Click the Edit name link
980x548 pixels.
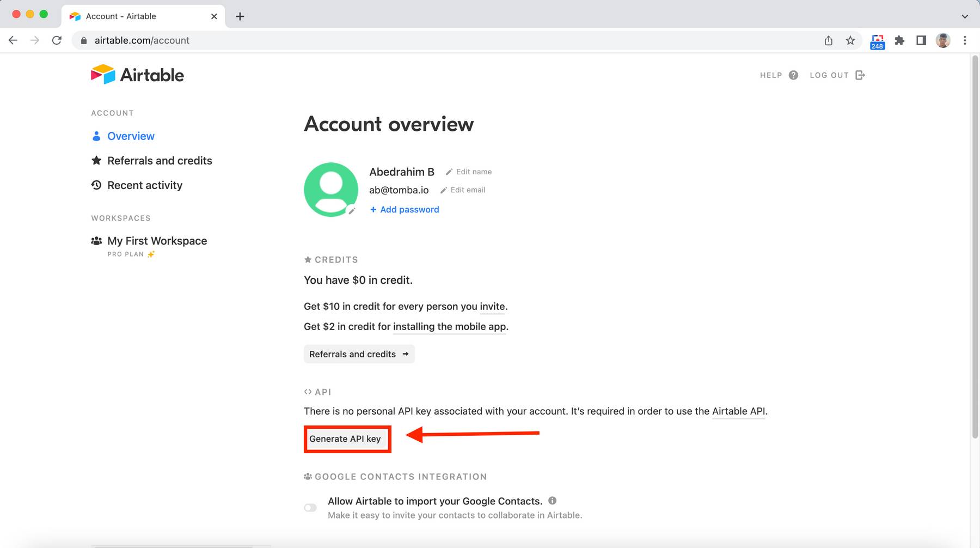point(474,172)
